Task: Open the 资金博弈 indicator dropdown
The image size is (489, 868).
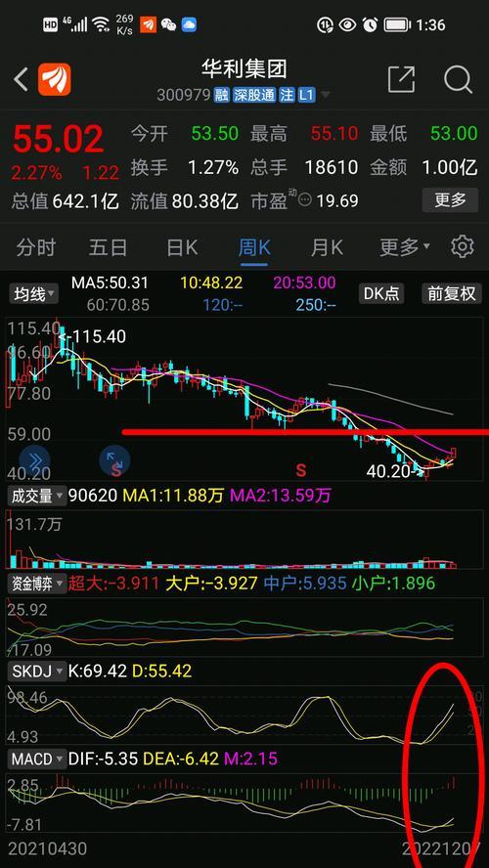Action: pyautogui.click(x=36, y=583)
